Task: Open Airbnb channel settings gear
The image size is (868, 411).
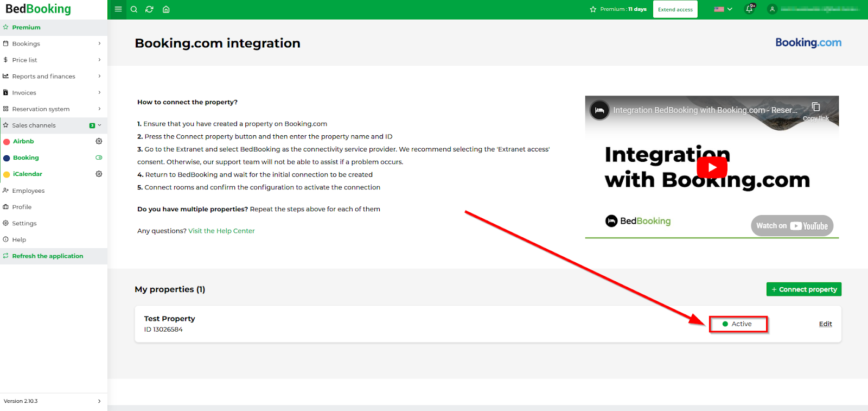Action: (x=99, y=141)
